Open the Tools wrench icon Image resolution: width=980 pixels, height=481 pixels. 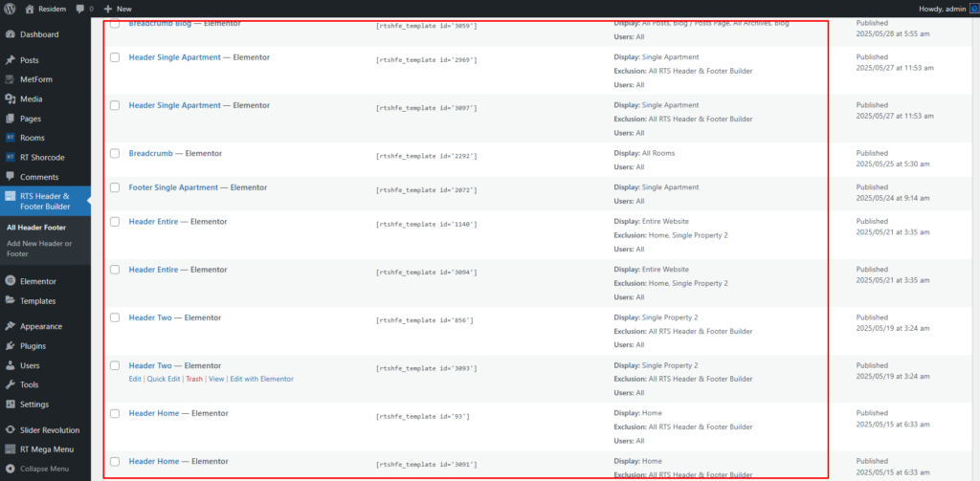10,384
